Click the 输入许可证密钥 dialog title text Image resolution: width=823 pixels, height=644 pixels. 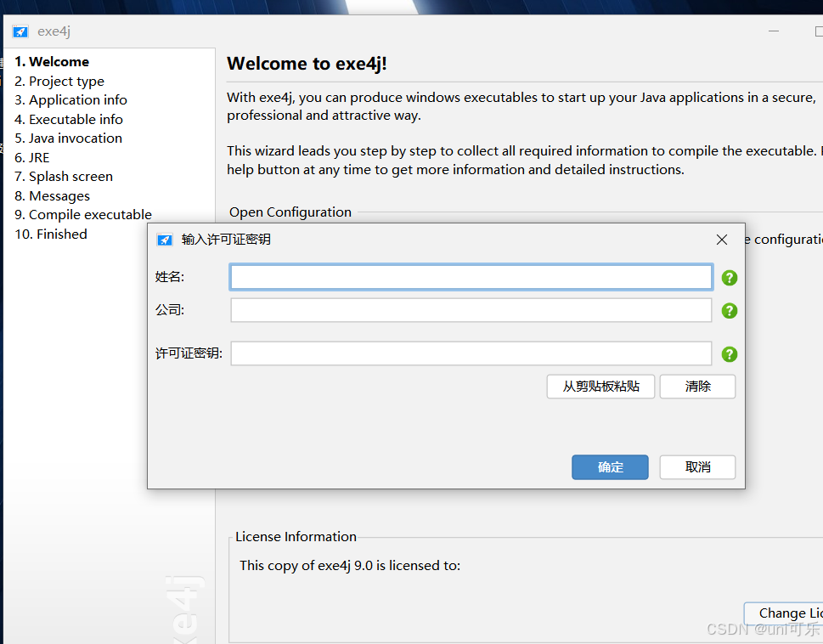pos(226,240)
